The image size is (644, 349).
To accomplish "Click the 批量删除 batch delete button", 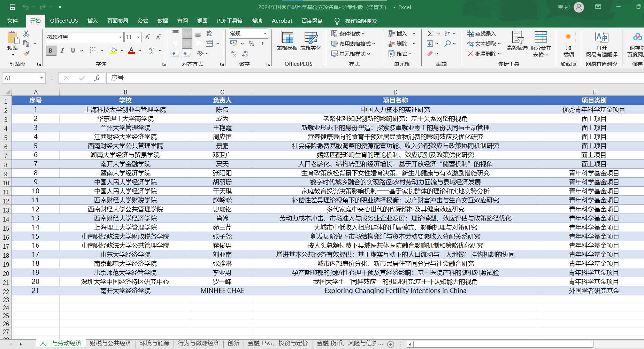I will point(484,54).
